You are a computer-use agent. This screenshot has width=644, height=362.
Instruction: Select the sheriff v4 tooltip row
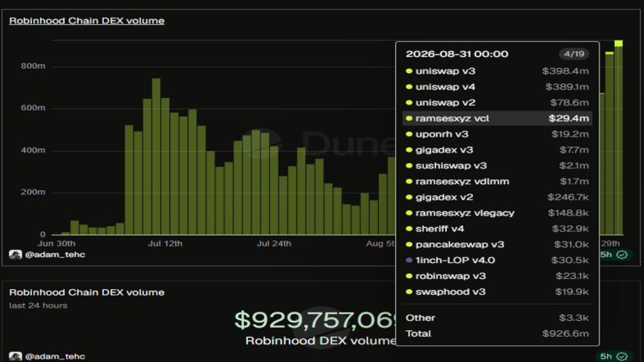pyautogui.click(x=497, y=229)
